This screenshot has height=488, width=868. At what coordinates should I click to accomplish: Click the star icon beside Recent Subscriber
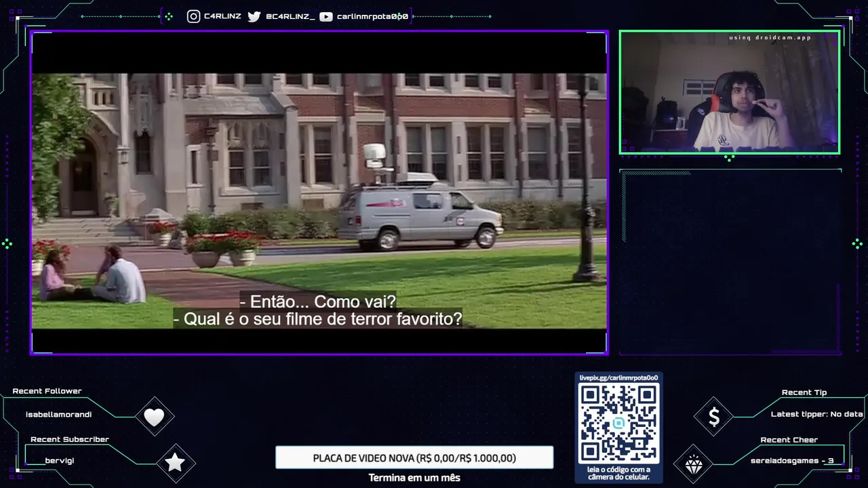[x=175, y=463]
